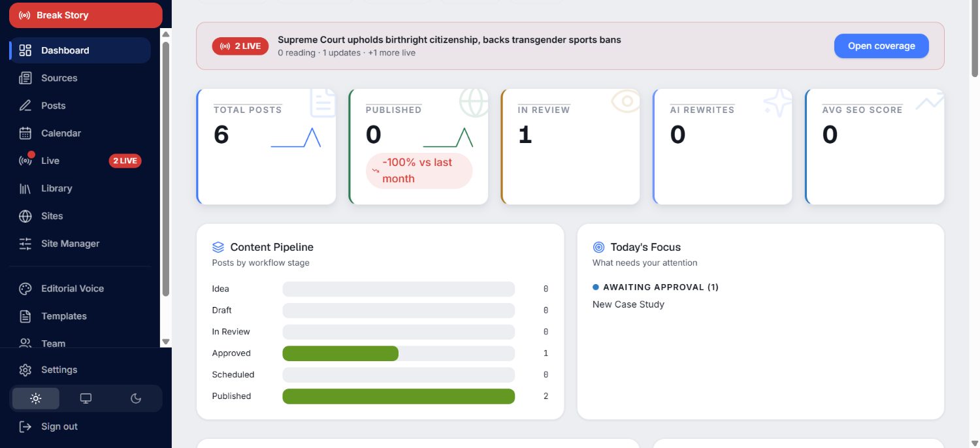The width and height of the screenshot is (980, 448).
Task: Click the Sign out link
Action: click(59, 426)
